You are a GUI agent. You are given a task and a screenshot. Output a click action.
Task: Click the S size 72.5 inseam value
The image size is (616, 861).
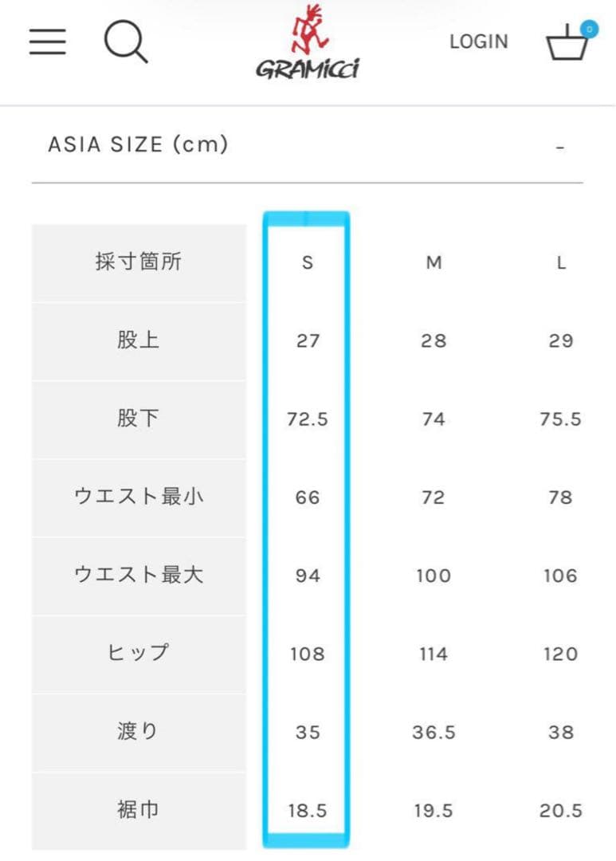(x=308, y=419)
